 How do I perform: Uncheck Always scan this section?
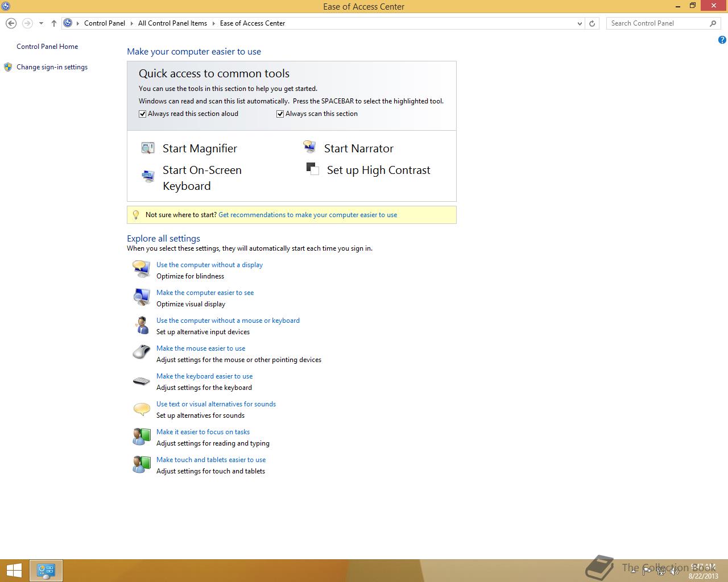[280, 114]
